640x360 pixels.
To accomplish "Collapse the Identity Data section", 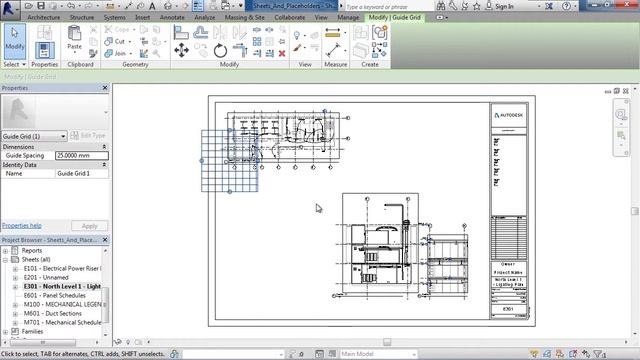I will point(104,165).
